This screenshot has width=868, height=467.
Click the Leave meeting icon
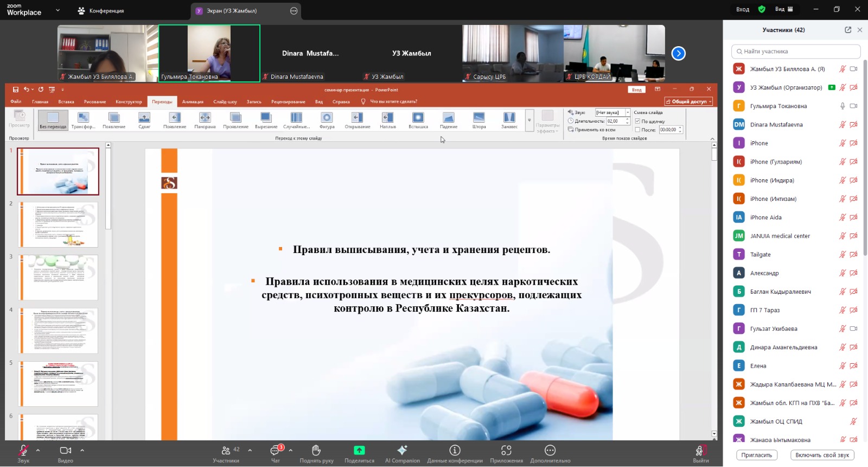(x=700, y=450)
